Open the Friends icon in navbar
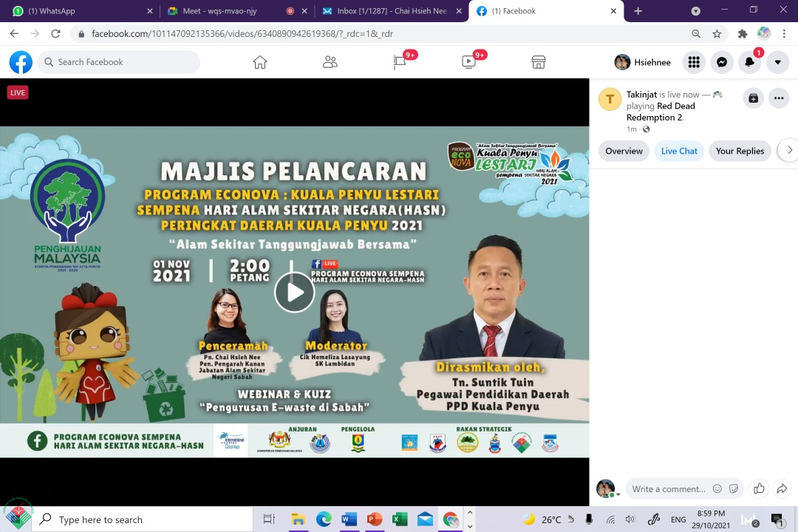 [330, 62]
